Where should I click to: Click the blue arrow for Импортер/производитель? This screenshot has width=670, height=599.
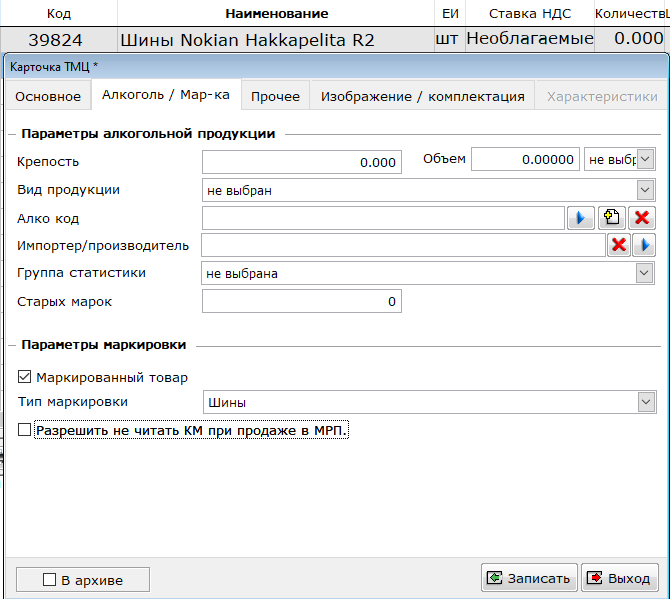(644, 245)
